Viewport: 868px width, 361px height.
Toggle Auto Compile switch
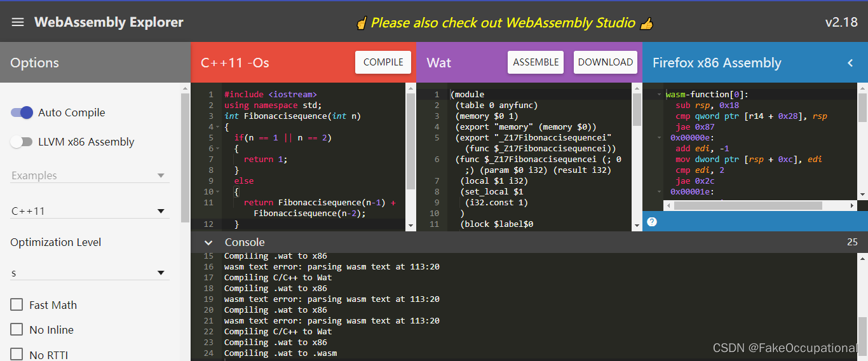[x=22, y=112]
